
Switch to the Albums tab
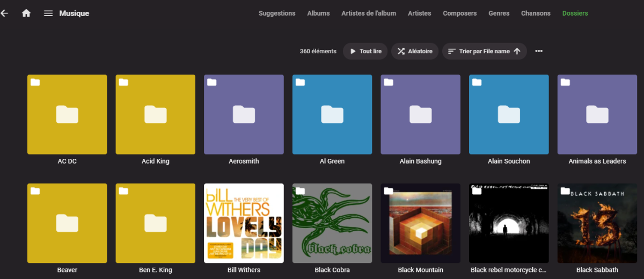pos(318,13)
